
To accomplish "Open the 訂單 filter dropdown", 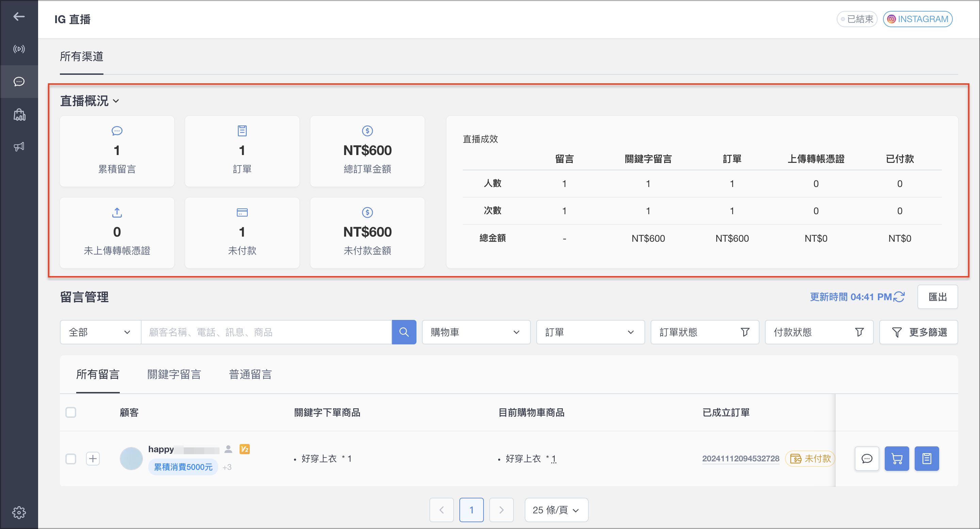I will [x=590, y=332].
